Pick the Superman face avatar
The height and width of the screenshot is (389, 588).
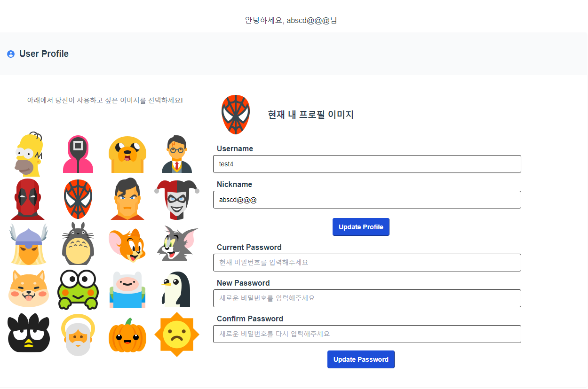click(x=127, y=199)
